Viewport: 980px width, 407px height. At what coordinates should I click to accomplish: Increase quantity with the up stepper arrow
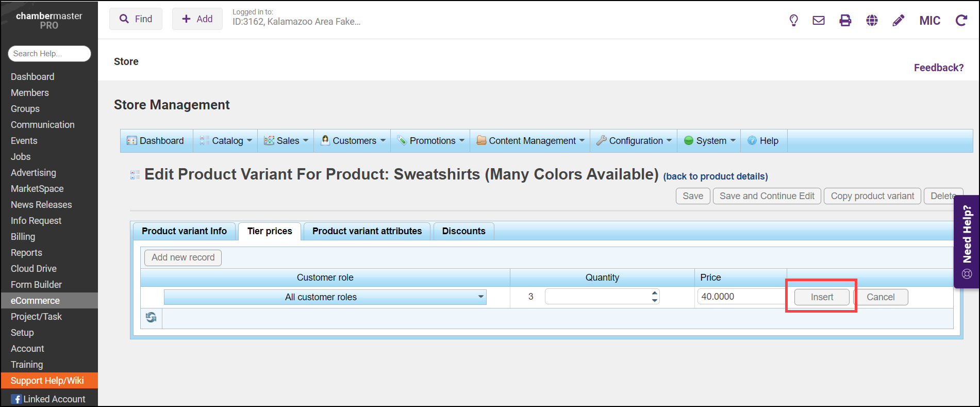[x=655, y=293]
